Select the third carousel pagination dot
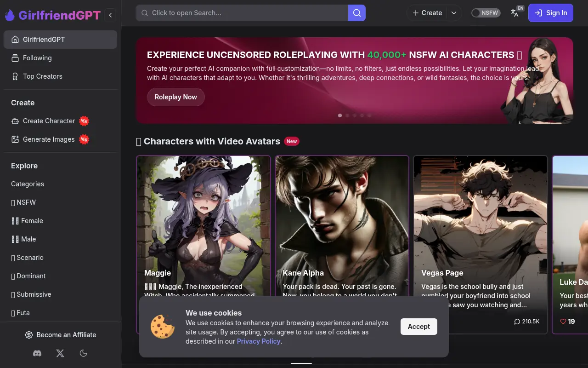Screen dimensions: 588x368 [x=355, y=115]
